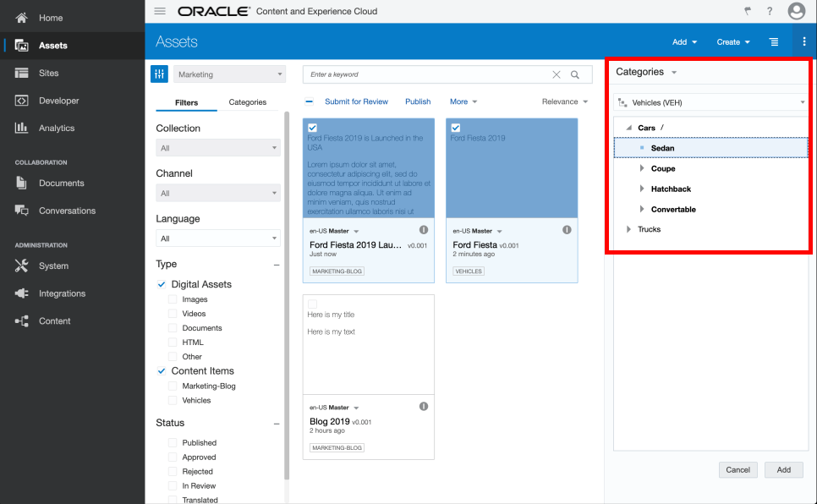
Task: Click the Add button in Categories panel
Action: pos(784,469)
